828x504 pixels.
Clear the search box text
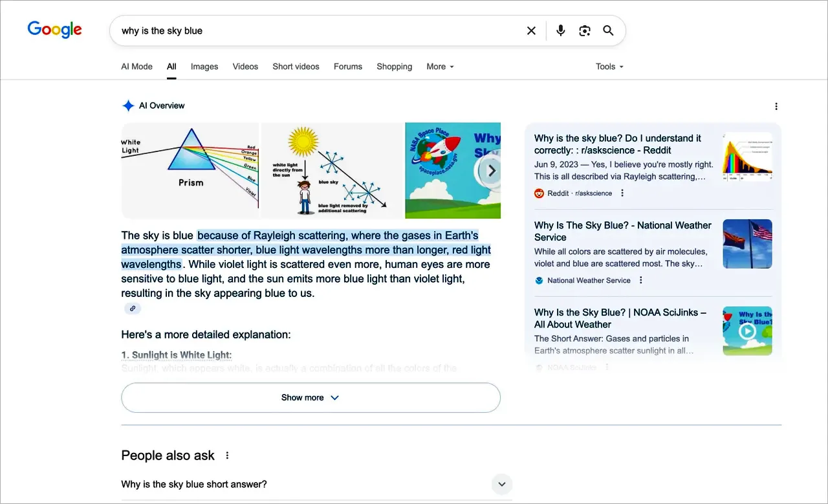pyautogui.click(x=531, y=31)
